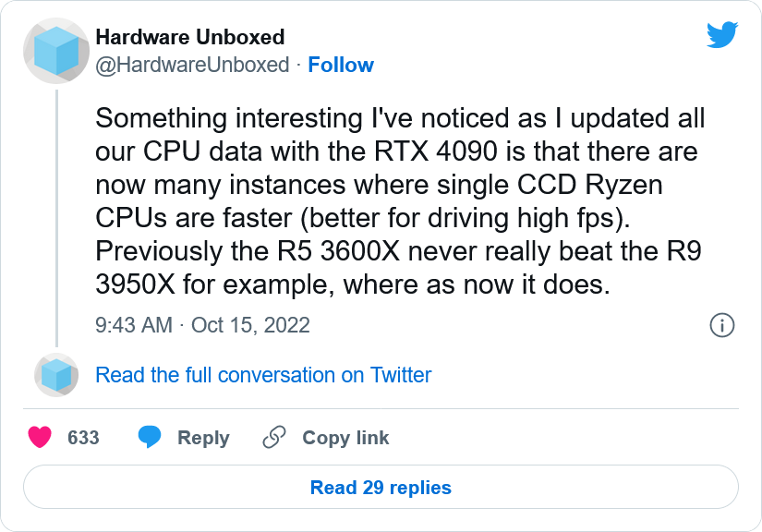Click the @HardwareUnboxed handle
This screenshot has height=532, width=762.
coord(192,65)
